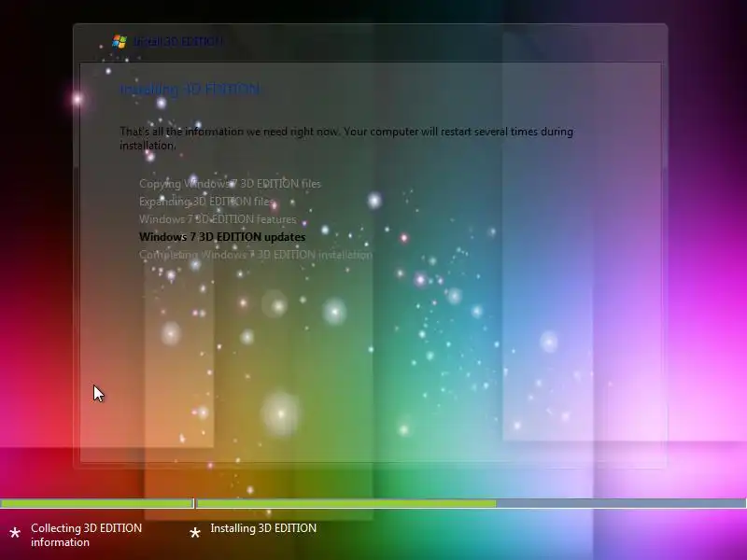
Task: Select 'Expanding 3D EDITION files' step
Action: (x=207, y=202)
